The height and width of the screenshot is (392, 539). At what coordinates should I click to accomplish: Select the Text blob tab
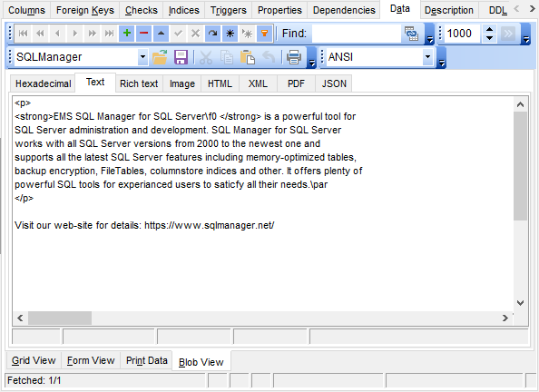coord(95,83)
